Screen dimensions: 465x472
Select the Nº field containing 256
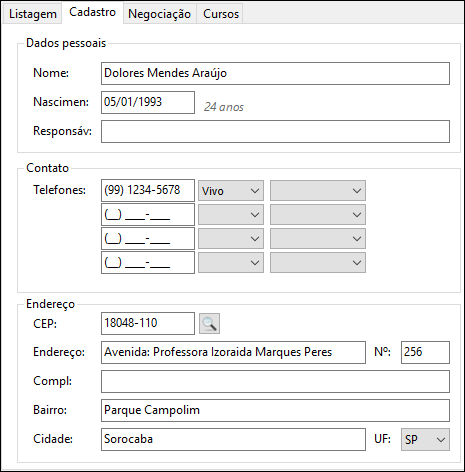pos(425,352)
